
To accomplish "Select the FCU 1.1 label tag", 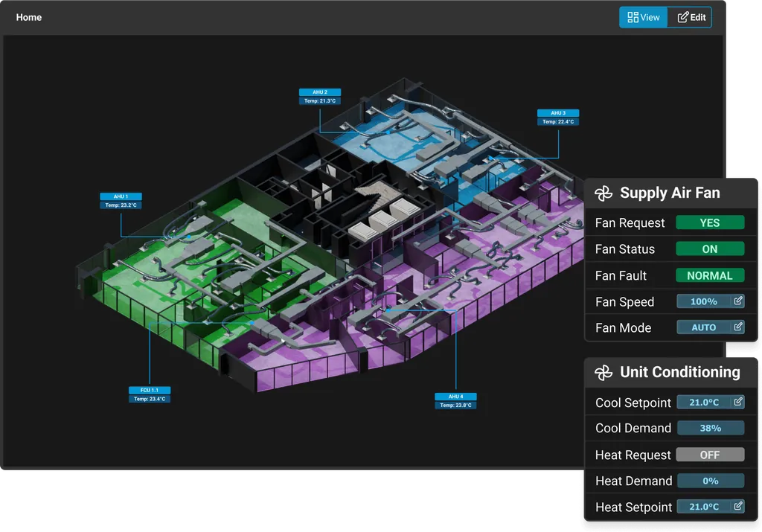I will pos(149,390).
